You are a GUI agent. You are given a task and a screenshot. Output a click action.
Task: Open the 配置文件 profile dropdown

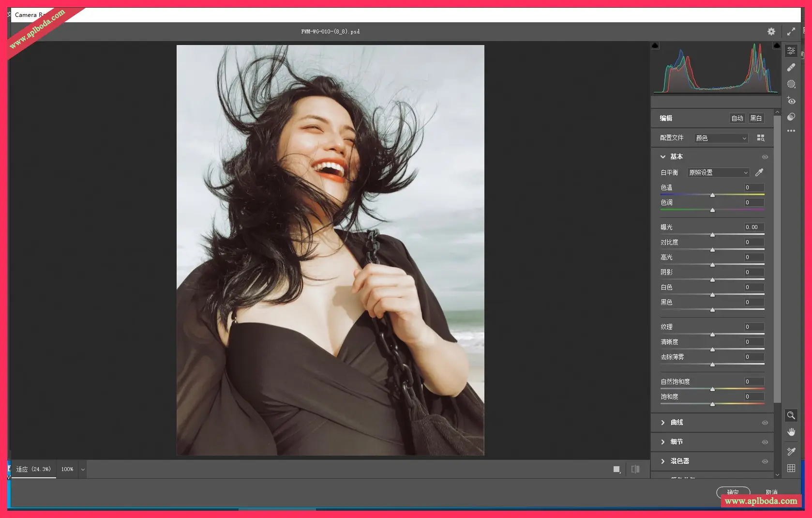pos(721,138)
